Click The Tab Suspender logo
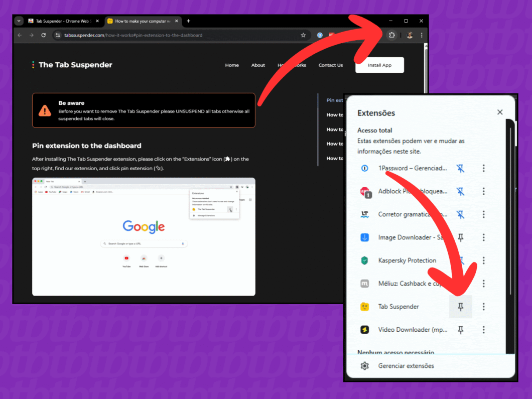Image resolution: width=532 pixels, height=399 pixels. point(72,65)
